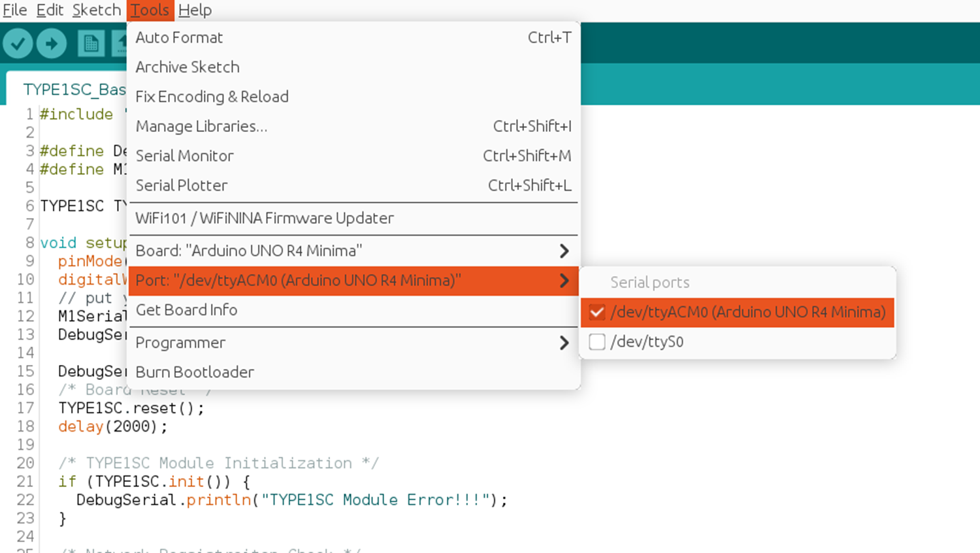
Task: Click the Verify checkmark toolbar icon
Action: [18, 44]
